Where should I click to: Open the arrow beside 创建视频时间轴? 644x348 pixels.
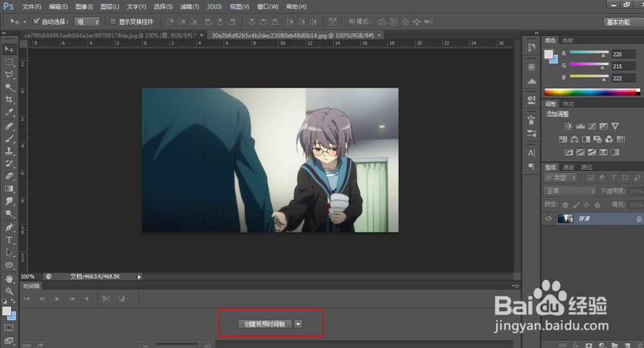299,324
